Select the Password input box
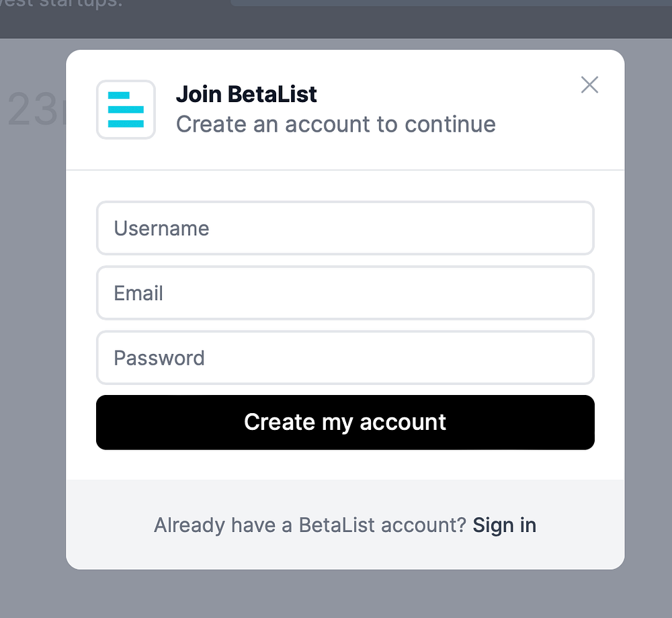This screenshot has width=672, height=618. (345, 357)
